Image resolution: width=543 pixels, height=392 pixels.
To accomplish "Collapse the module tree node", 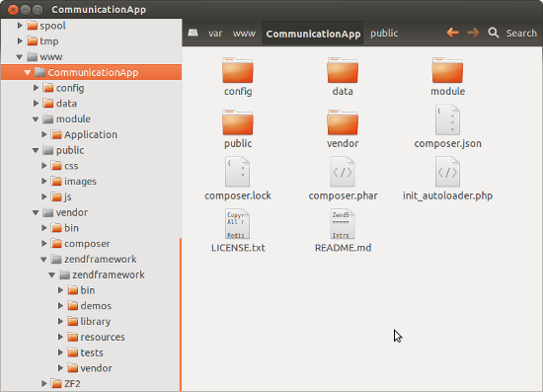I will pyautogui.click(x=36, y=119).
